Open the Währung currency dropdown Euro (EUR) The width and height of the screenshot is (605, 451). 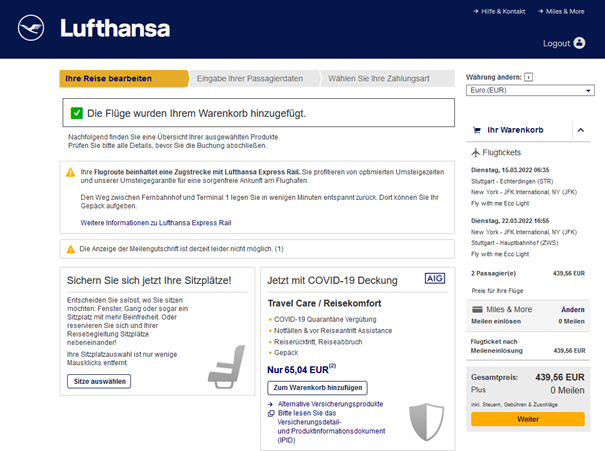coord(530,90)
